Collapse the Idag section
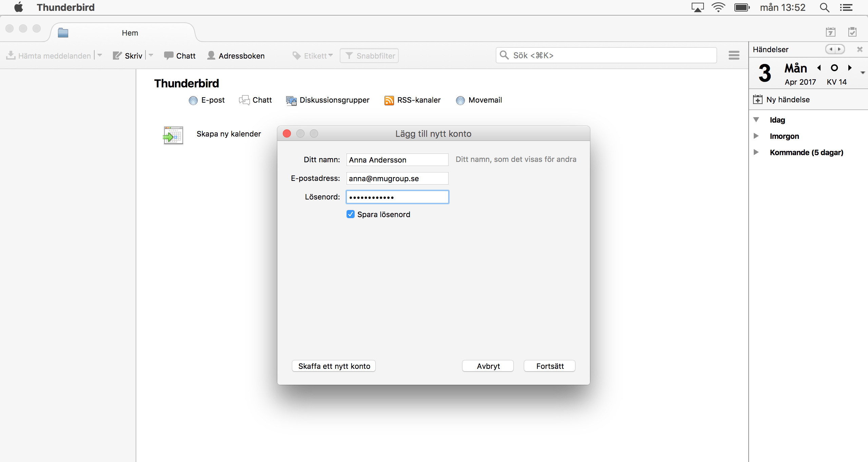Screen dimensions: 868x462 point(756,120)
